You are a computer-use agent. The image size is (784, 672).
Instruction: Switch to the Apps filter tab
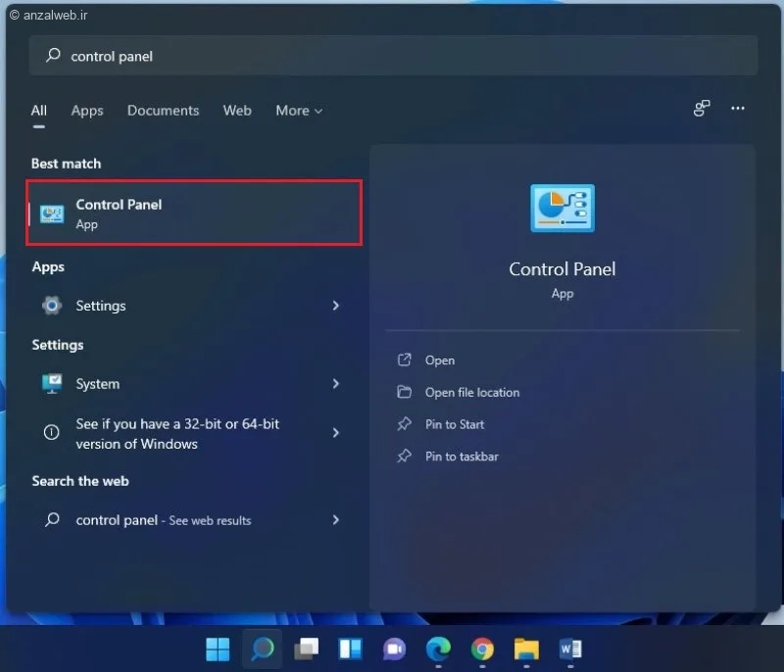coord(87,111)
